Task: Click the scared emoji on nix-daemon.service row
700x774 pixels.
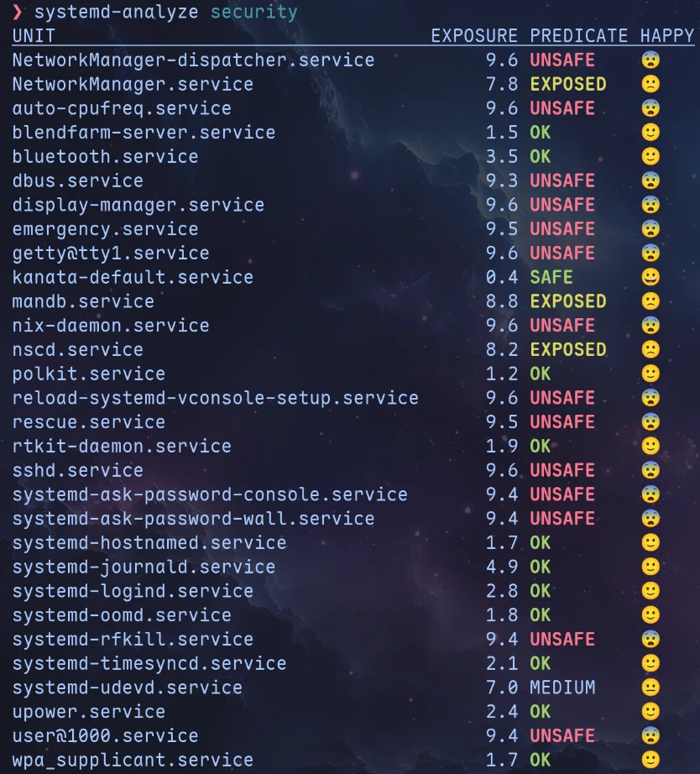Action: pyautogui.click(x=650, y=325)
